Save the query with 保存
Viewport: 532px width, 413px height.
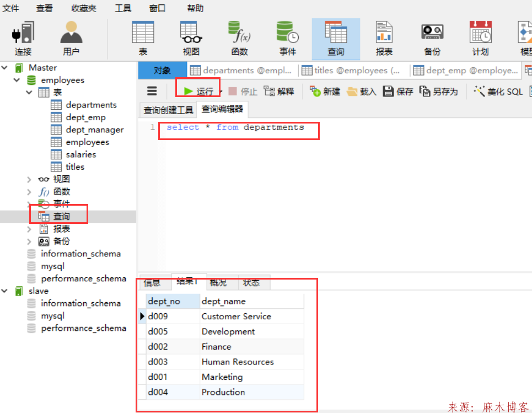tap(398, 92)
